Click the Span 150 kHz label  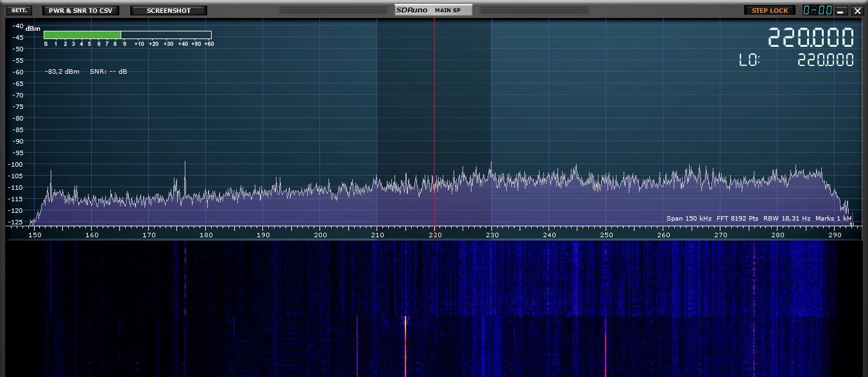pos(689,219)
